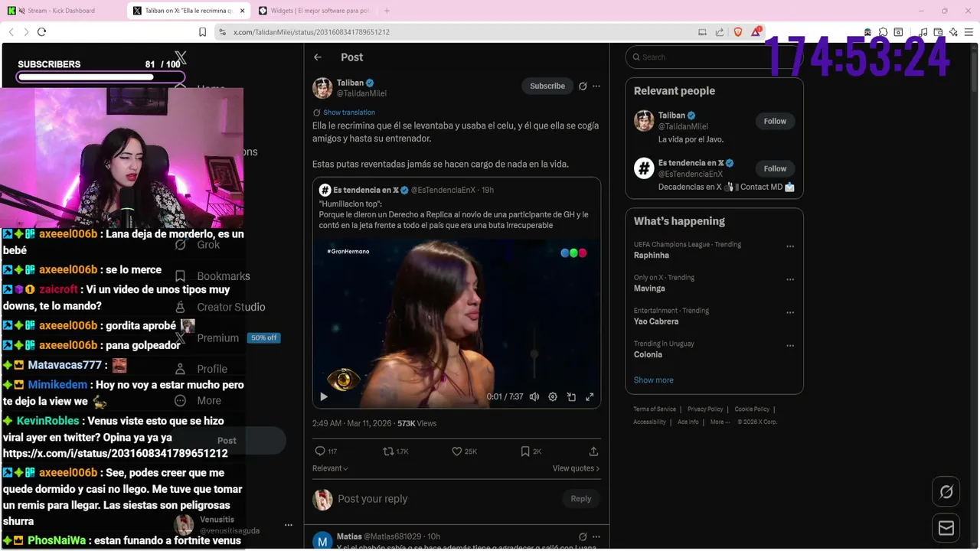
Task: Open more options for the Taliban post
Action: point(596,86)
